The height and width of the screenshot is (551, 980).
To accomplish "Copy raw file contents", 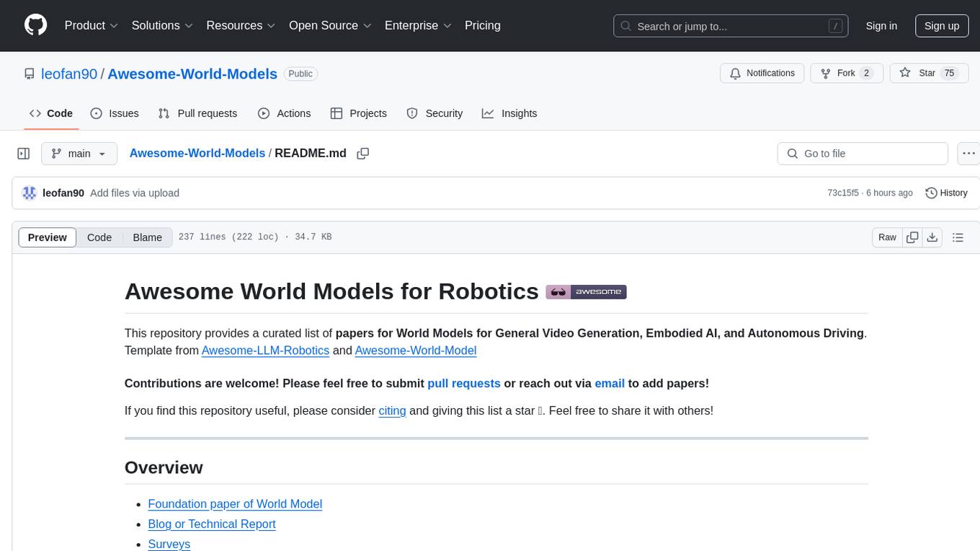I will tap(913, 237).
